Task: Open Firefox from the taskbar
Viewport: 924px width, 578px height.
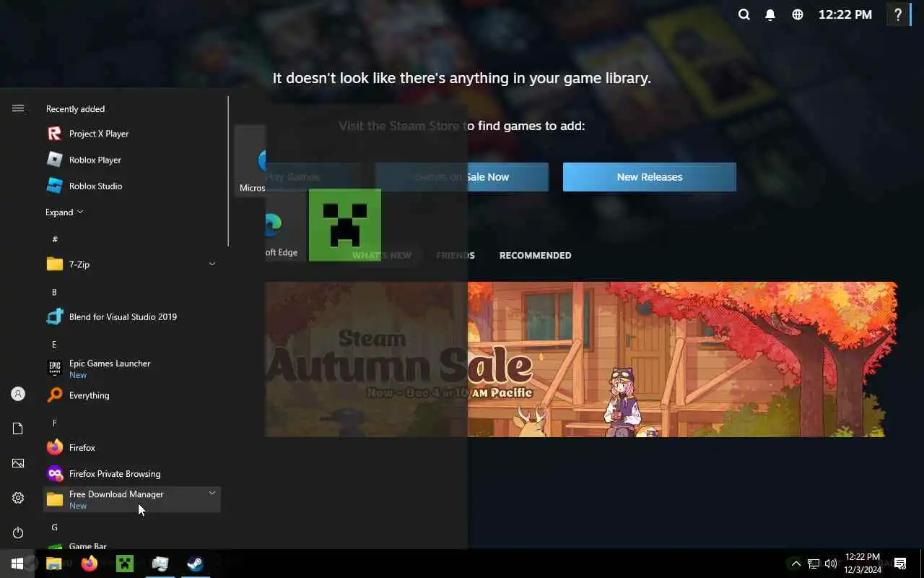Action: 90,564
